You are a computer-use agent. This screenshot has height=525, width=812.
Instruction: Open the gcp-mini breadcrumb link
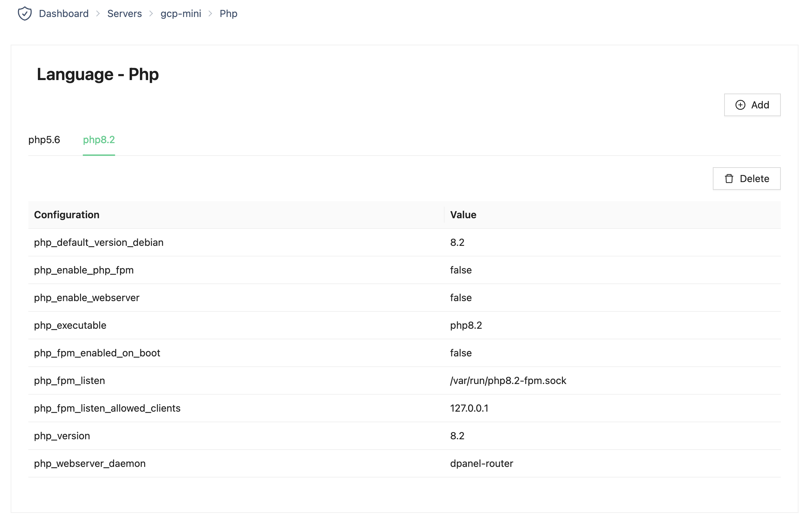click(181, 13)
